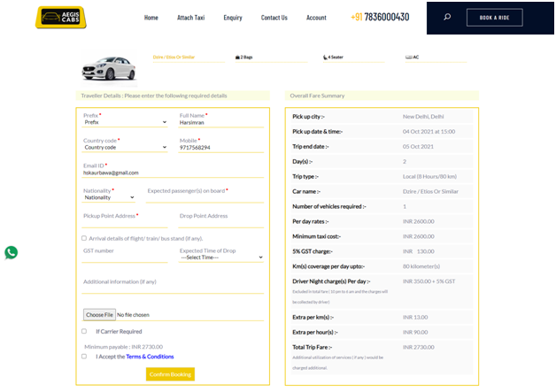Open the Country code dropdown
The width and height of the screenshot is (556, 392).
tap(125, 148)
